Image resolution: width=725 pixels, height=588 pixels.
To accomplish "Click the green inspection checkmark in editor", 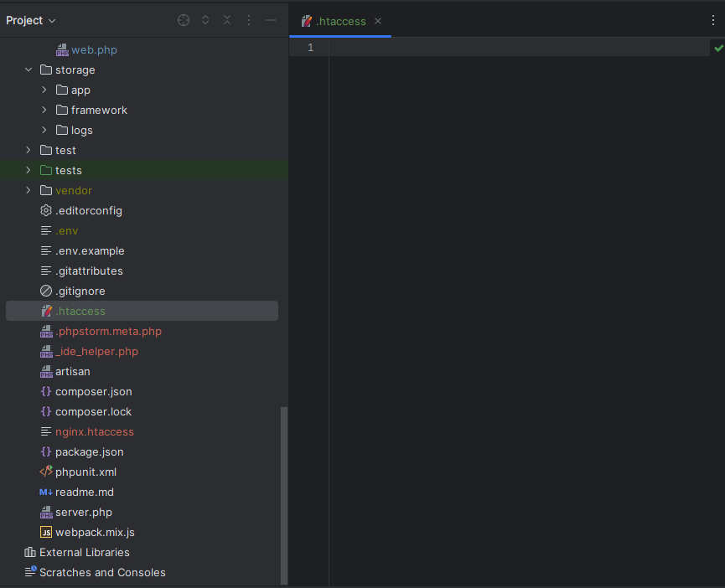I will point(718,48).
